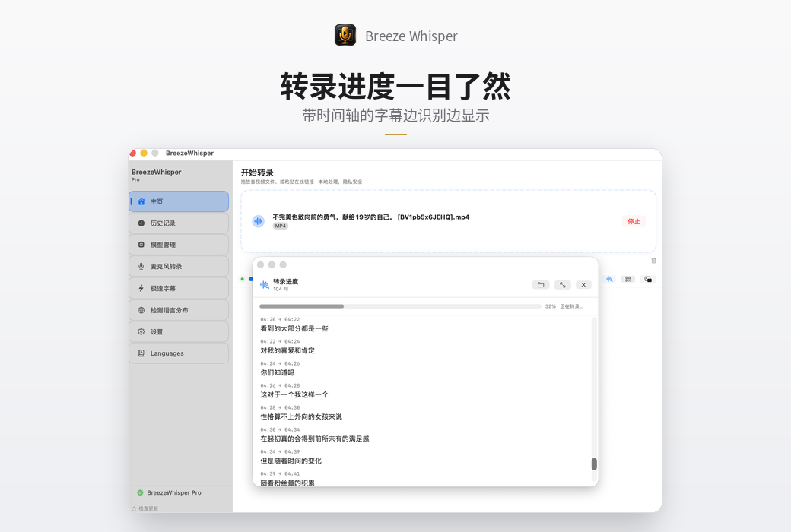This screenshot has width=791, height=532.
Task: Click subtitle line 你们知道吗
Action: tap(277, 372)
